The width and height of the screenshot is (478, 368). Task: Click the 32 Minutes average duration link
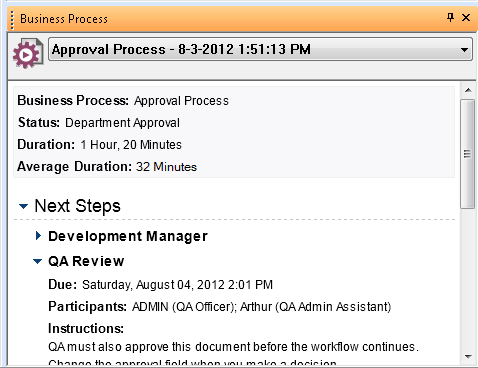pyautogui.click(x=166, y=167)
